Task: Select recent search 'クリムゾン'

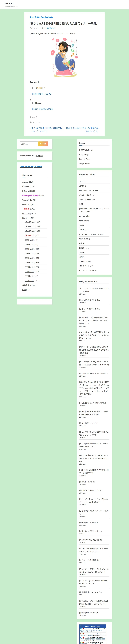Action: 84,230
